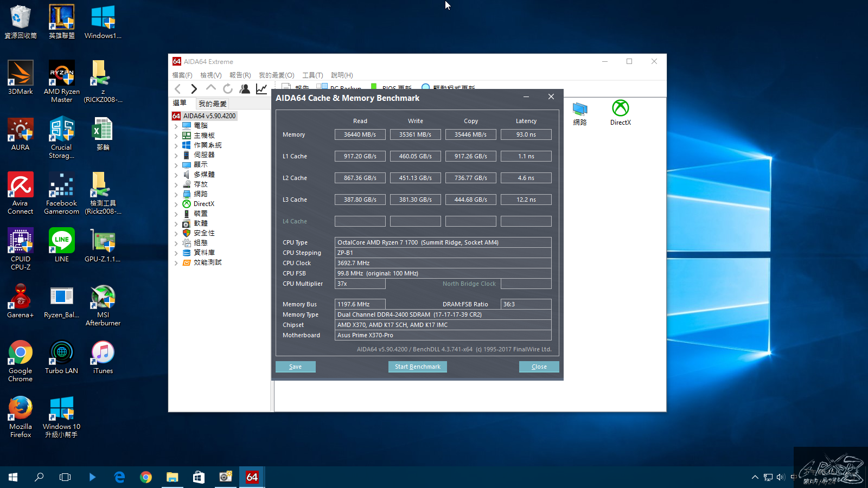868x488 pixels.
Task: Expand the 作業系統 tree node
Action: pos(176,145)
